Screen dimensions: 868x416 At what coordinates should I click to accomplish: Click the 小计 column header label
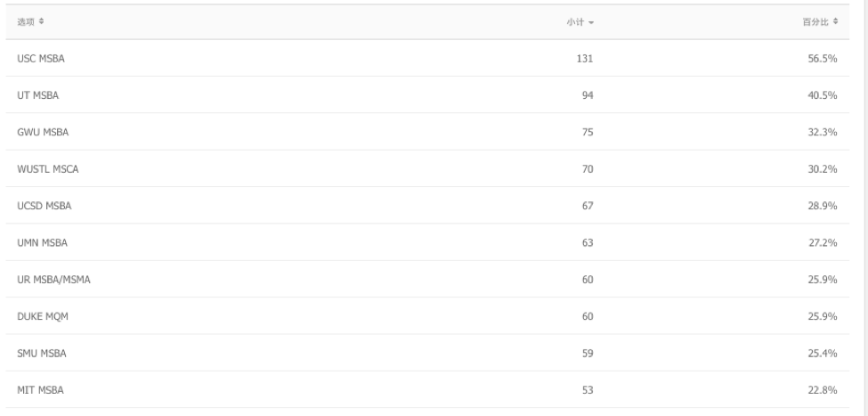point(575,22)
